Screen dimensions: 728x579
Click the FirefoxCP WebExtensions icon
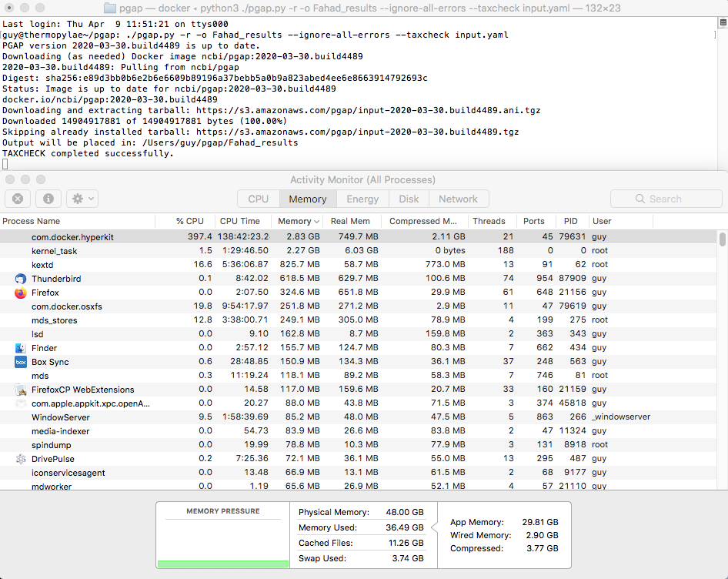[21, 390]
